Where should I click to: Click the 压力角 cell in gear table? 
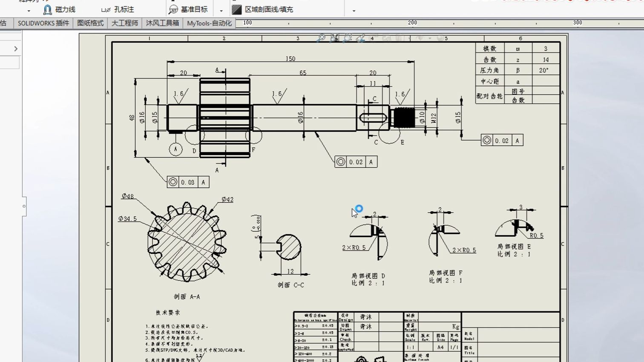pos(490,70)
